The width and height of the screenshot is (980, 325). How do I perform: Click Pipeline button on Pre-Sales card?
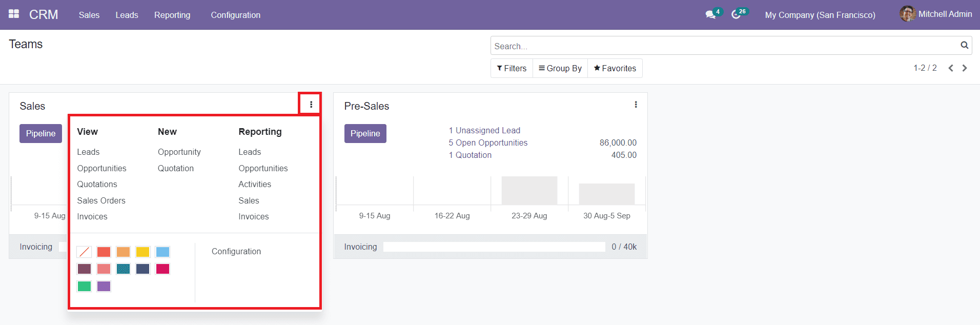pos(365,133)
